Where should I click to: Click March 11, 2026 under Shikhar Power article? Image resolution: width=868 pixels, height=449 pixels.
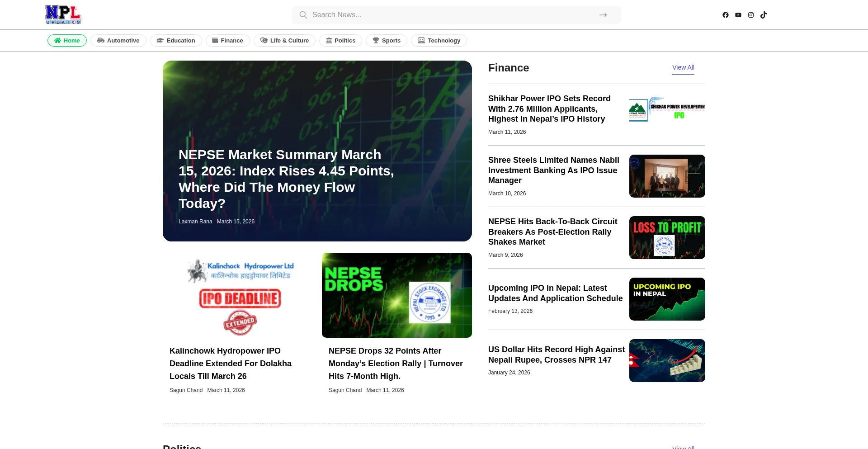(507, 132)
